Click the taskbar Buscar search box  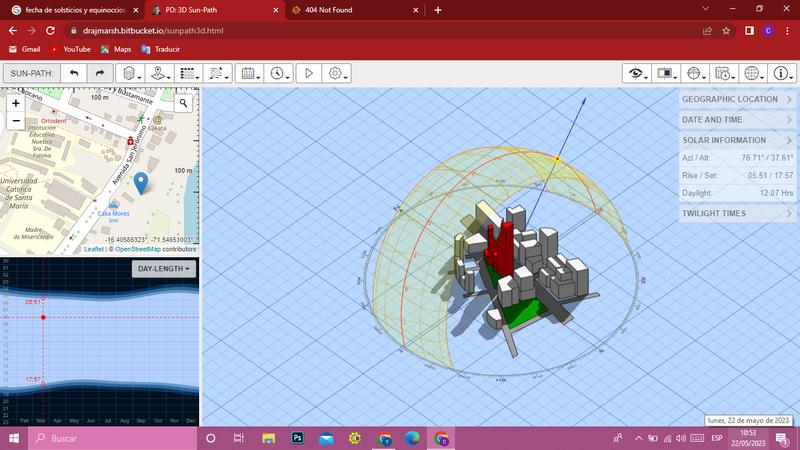113,438
